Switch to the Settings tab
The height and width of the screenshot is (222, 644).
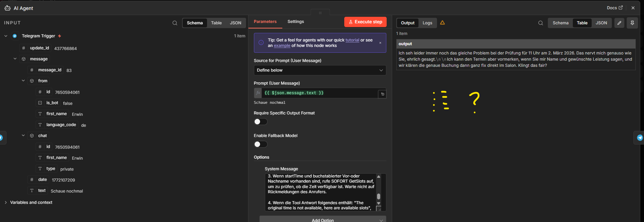tap(296, 22)
